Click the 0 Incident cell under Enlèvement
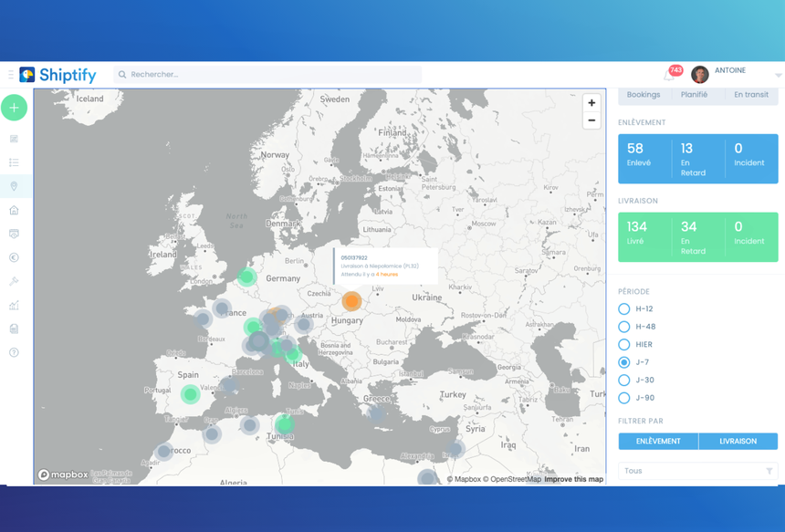Viewport: 785px width, 532px height. tap(751, 158)
